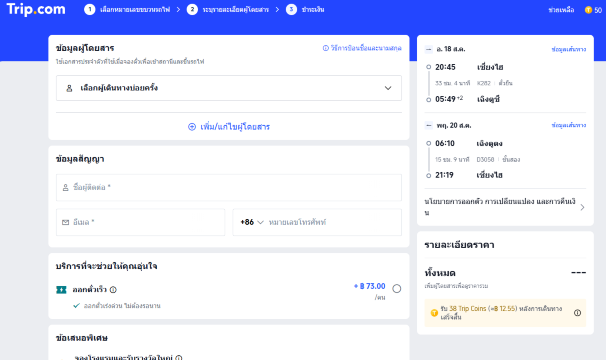Image resolution: width=606 pixels, height=360 pixels.
Task: Open route info for Aug 20 trip
Action: click(x=569, y=125)
